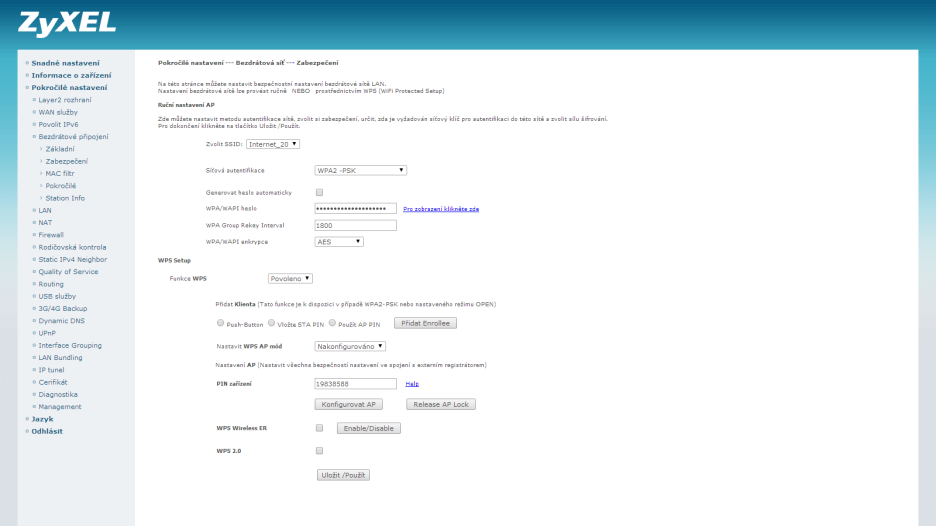Go to Povolit IPv6 page
Screen dimensions: 936x526
(x=58, y=124)
